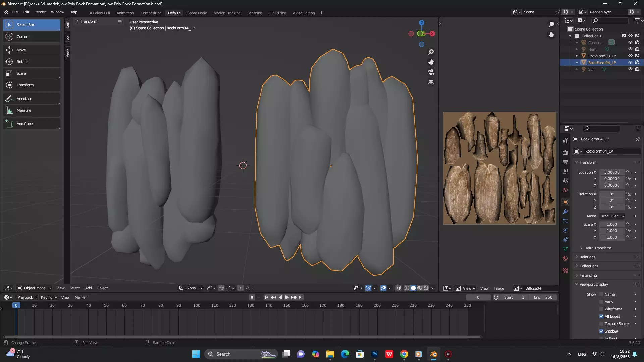The width and height of the screenshot is (644, 362).
Task: Toggle X-ray display in viewport
Action: click(x=398, y=288)
